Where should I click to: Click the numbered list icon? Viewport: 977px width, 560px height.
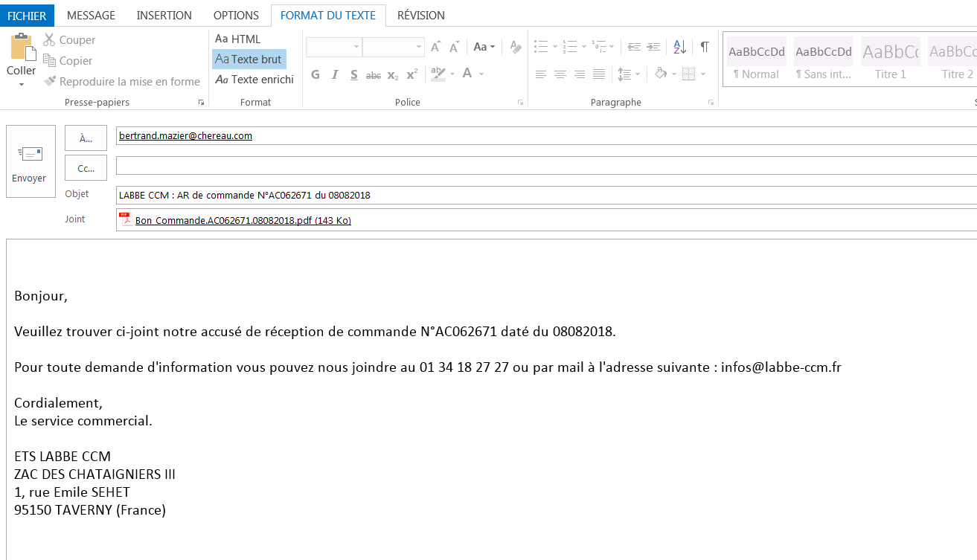pyautogui.click(x=570, y=47)
